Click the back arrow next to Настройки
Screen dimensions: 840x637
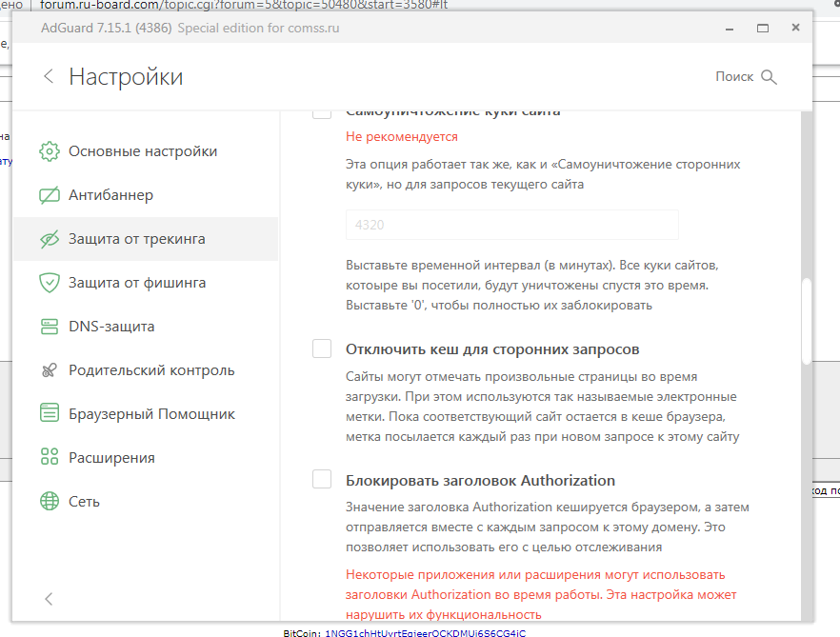click(x=49, y=76)
